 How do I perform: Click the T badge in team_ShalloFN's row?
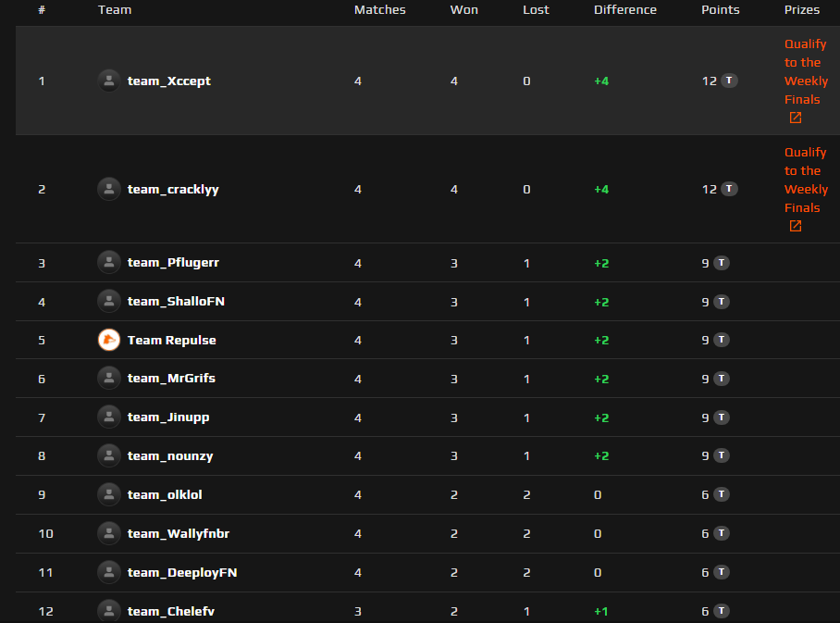click(x=722, y=301)
